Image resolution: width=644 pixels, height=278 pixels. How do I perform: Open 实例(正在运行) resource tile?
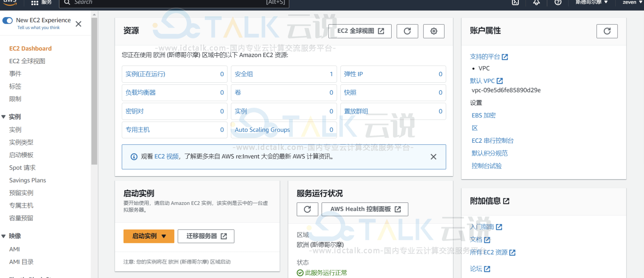pyautogui.click(x=174, y=74)
